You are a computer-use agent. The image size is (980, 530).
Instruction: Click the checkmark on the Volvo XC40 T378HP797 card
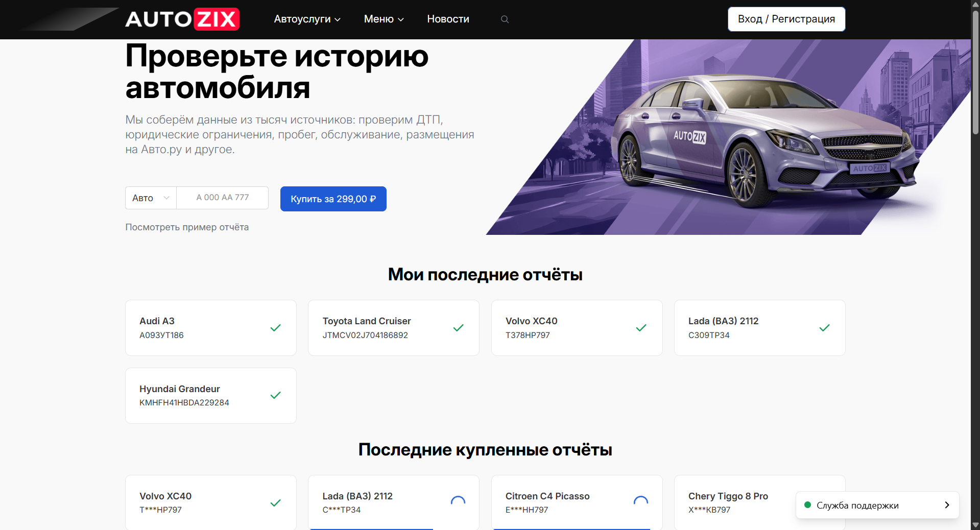[x=641, y=328]
